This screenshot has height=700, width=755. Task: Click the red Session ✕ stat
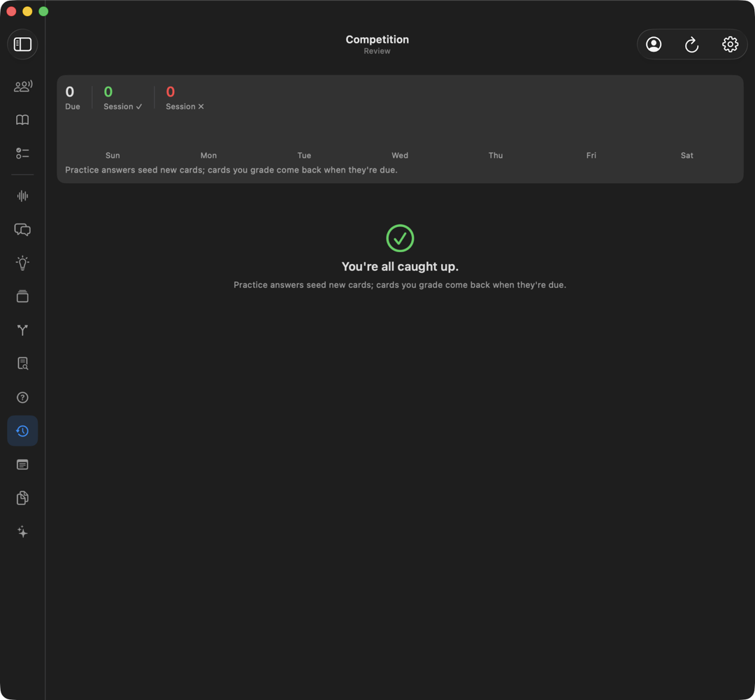(x=185, y=98)
